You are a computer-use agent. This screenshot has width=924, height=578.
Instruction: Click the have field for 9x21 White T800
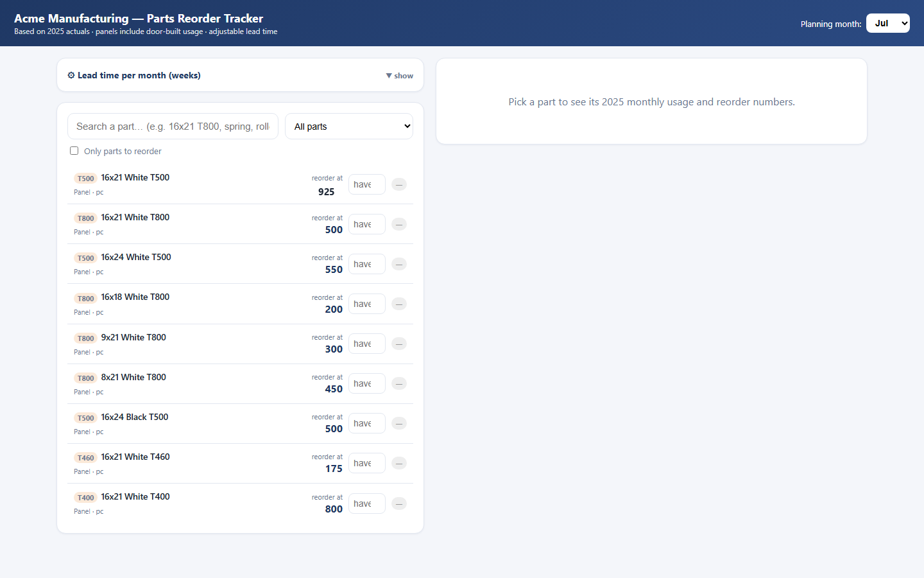pos(367,344)
